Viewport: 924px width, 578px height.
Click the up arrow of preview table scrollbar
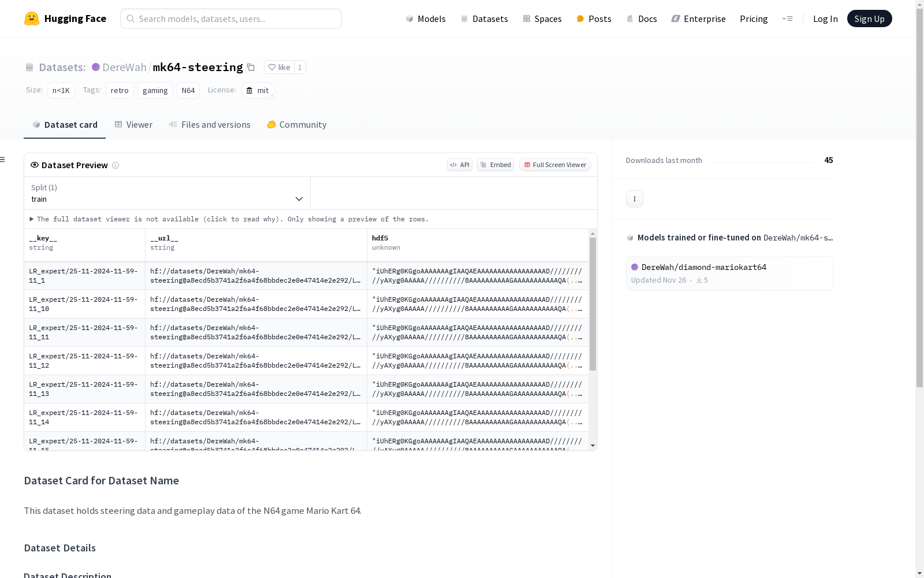pyautogui.click(x=593, y=234)
